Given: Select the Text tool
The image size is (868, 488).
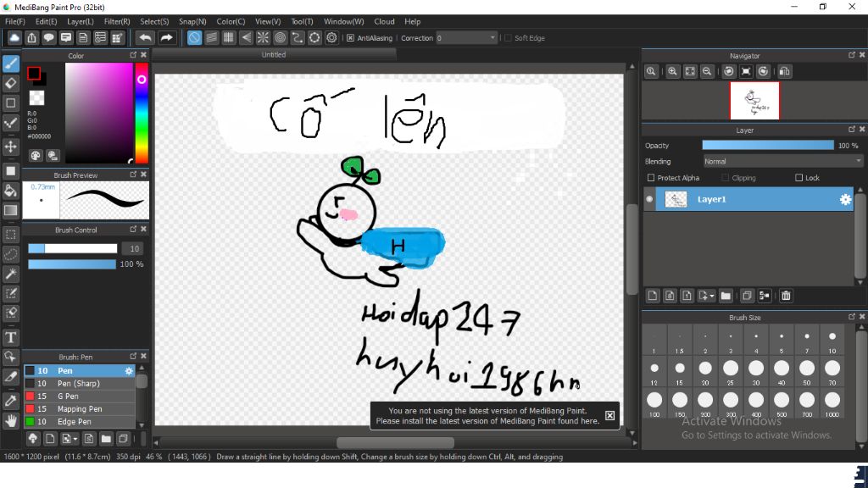Looking at the screenshot, I should pos(10,337).
